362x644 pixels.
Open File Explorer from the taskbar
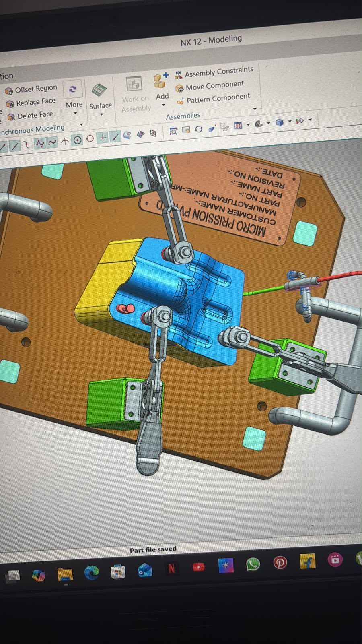(x=64, y=574)
